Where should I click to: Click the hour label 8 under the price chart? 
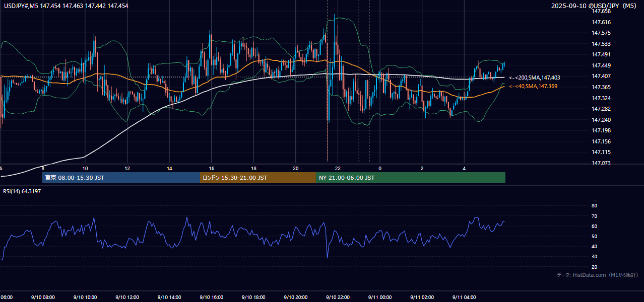[43, 169]
